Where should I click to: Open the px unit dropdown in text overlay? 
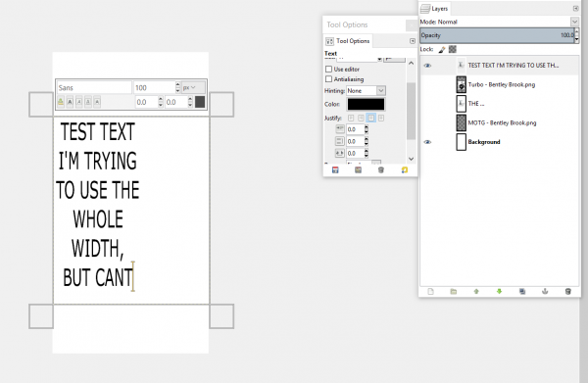pos(193,88)
